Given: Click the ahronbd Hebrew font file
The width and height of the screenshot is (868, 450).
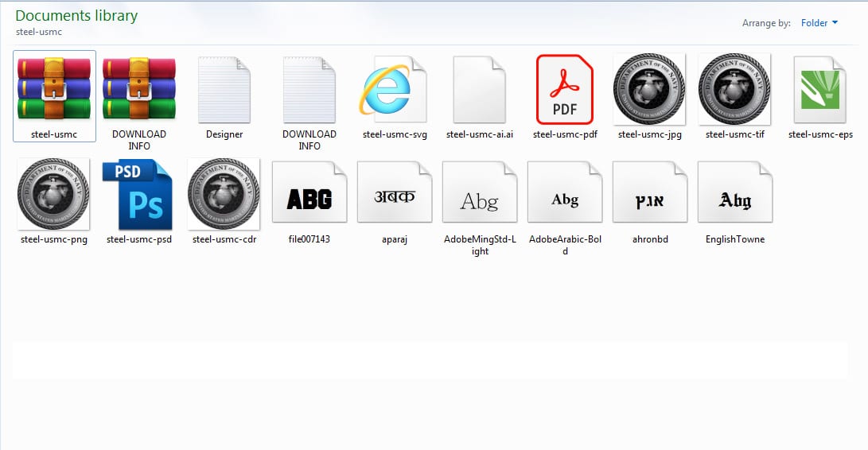Looking at the screenshot, I should click(x=650, y=194).
